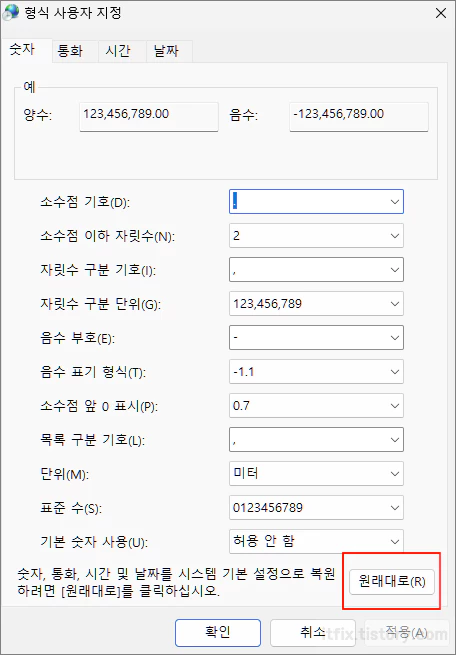Screen dimensions: 456x655
Task: Confirm with the 확인 button
Action: click(218, 632)
